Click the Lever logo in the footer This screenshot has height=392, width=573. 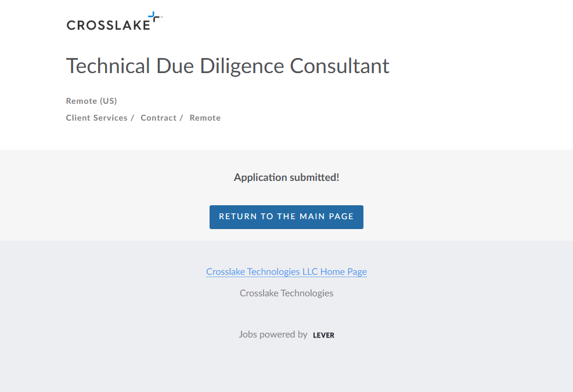pos(323,335)
